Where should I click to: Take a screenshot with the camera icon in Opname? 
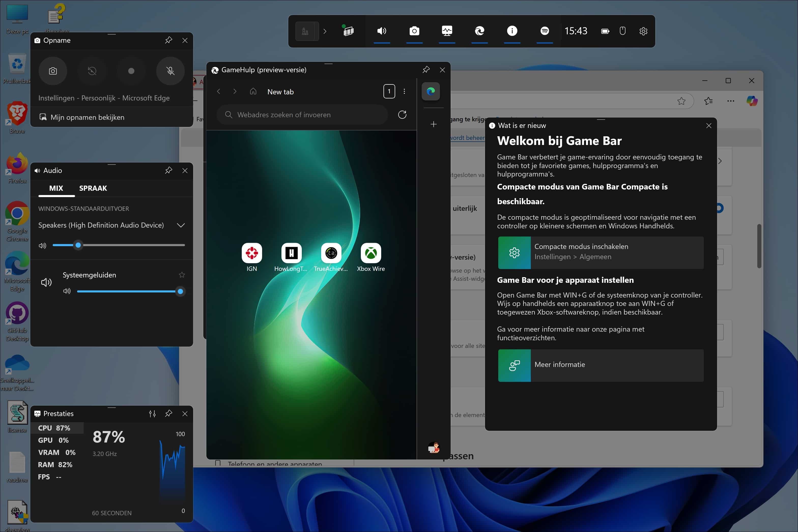tap(53, 71)
